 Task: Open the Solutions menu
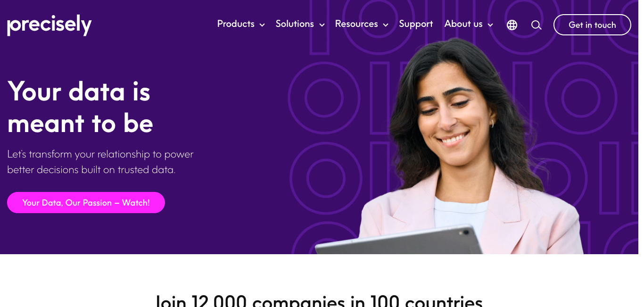pyautogui.click(x=295, y=24)
